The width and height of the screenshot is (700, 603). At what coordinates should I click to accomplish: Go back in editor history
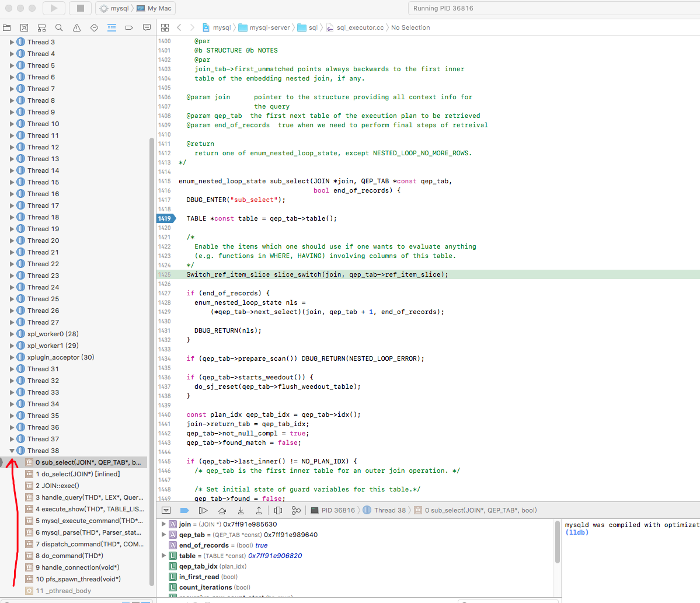[179, 27]
